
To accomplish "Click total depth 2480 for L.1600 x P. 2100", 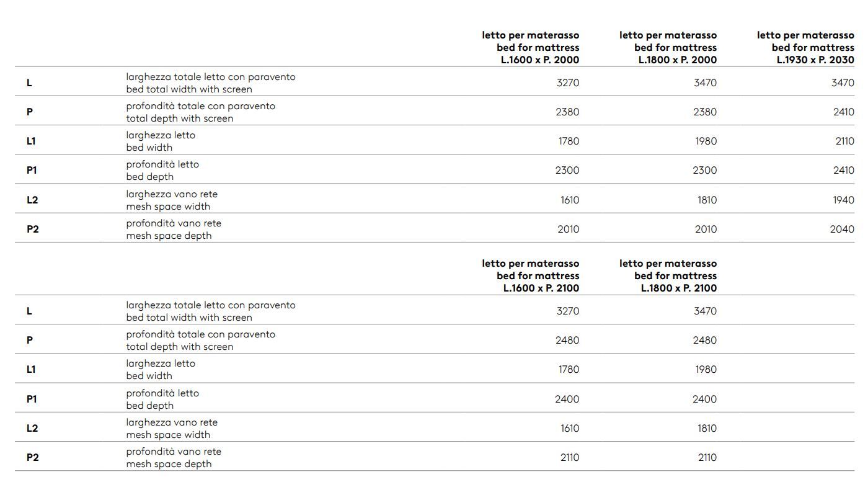I will pyautogui.click(x=567, y=340).
